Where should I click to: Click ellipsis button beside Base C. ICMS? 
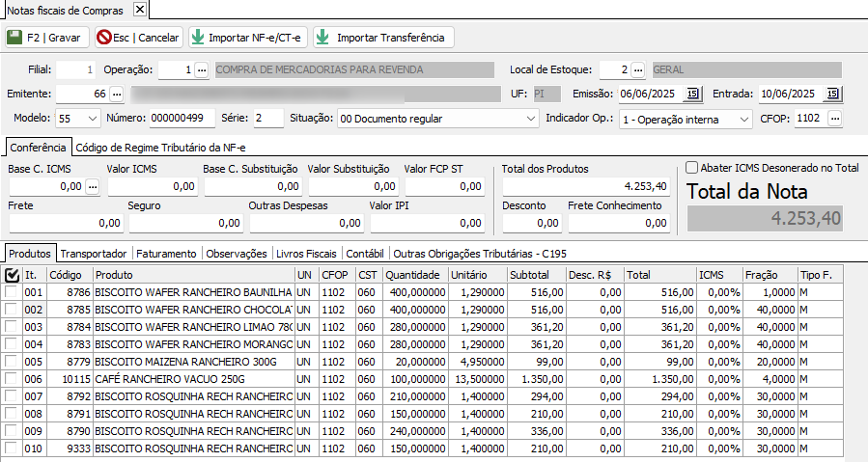(93, 186)
